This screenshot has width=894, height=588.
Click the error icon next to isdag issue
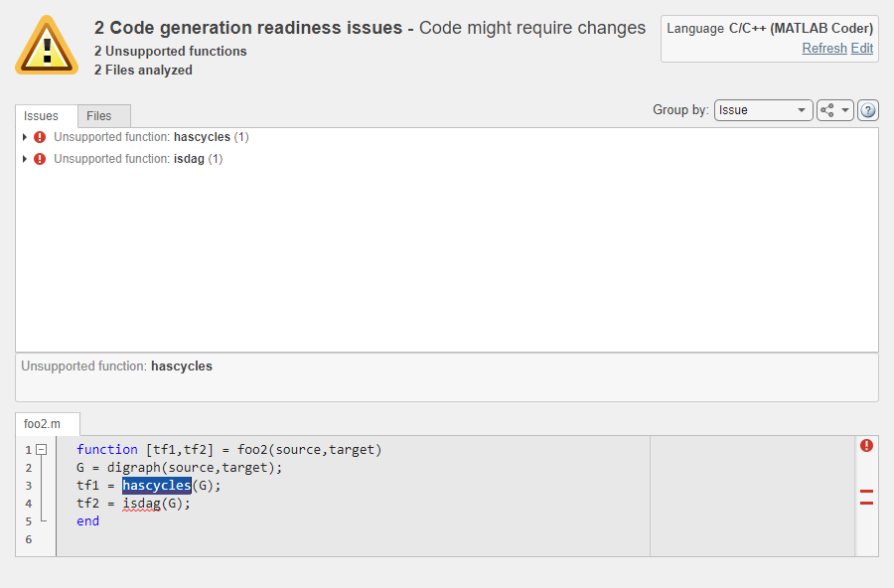(39, 158)
